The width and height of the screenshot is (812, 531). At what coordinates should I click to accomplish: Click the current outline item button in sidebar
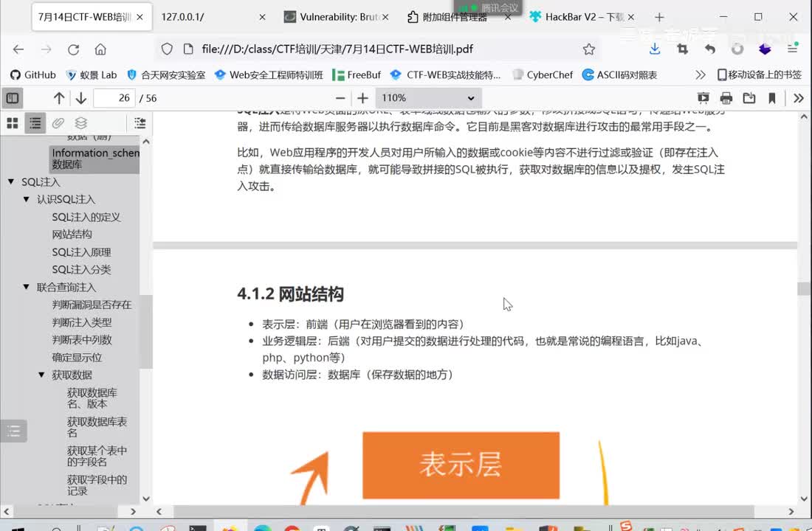(x=140, y=122)
